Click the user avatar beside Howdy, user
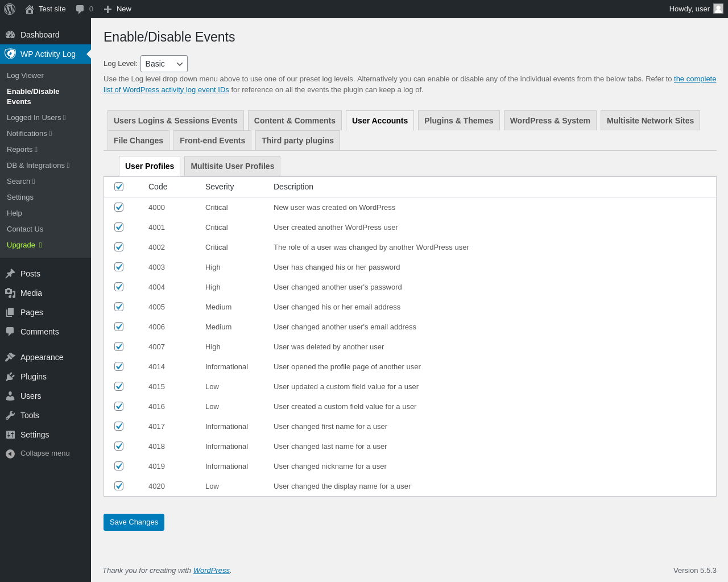The height and width of the screenshot is (582, 728). [x=718, y=9]
